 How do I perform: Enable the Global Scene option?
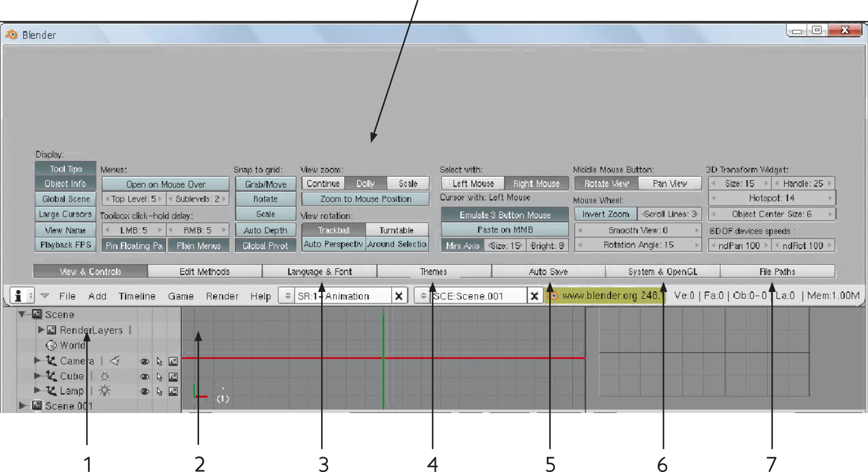(65, 199)
